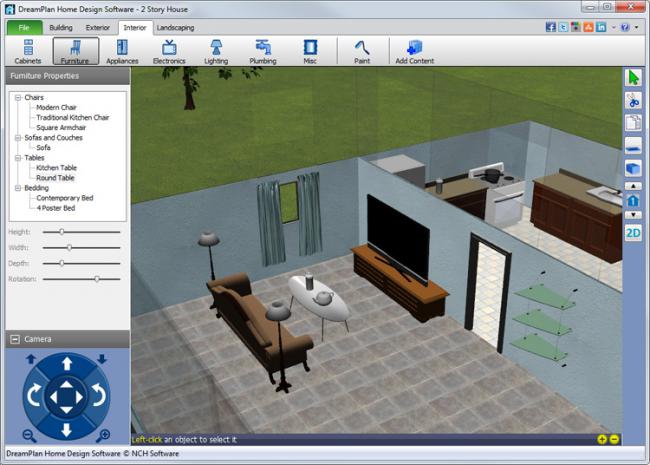
Task: Move camera forward with large up arrow
Action: coord(67,364)
